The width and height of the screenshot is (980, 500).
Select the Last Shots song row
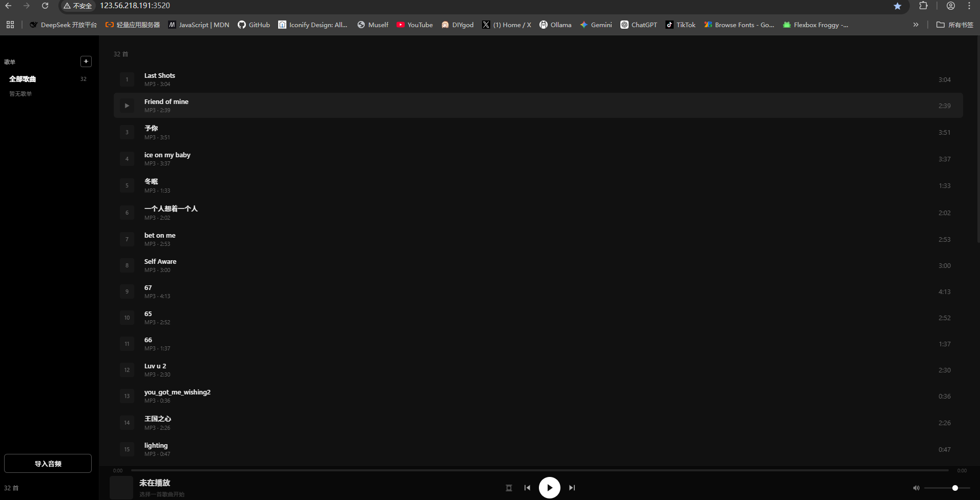click(538, 79)
